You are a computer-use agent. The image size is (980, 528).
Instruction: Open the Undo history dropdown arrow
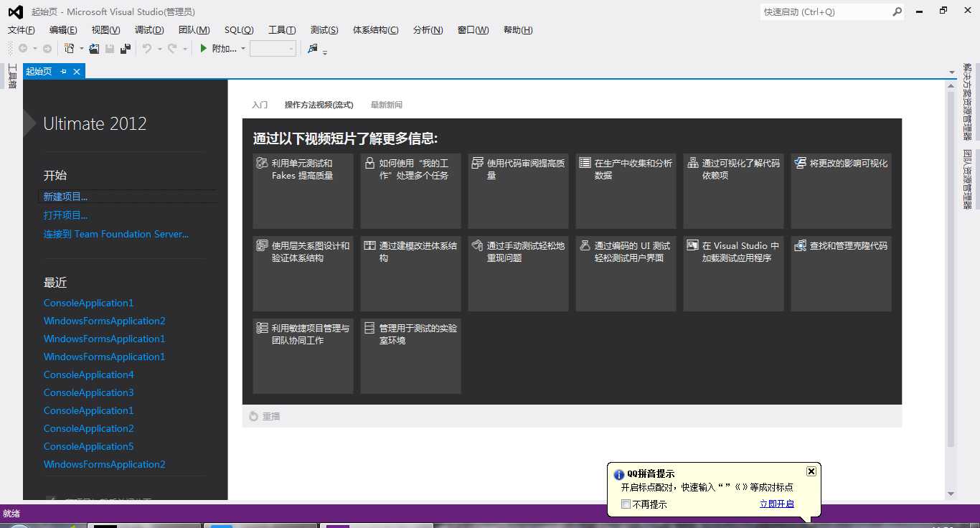coord(159,49)
